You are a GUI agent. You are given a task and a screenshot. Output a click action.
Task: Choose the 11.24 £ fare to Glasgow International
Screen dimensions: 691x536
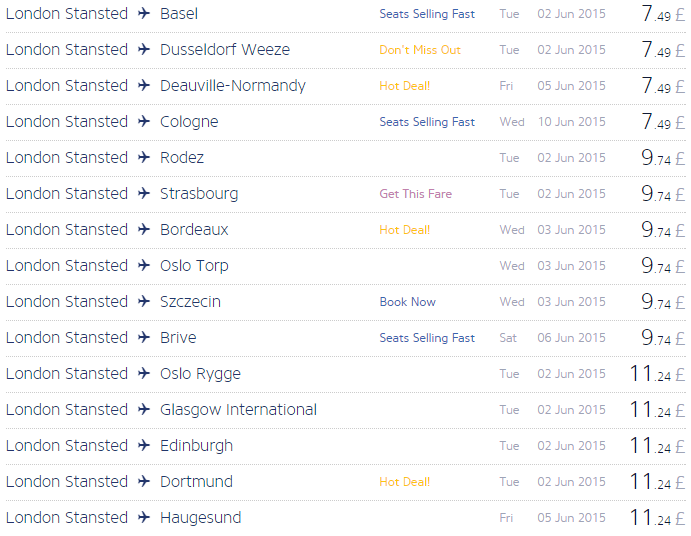[658, 409]
